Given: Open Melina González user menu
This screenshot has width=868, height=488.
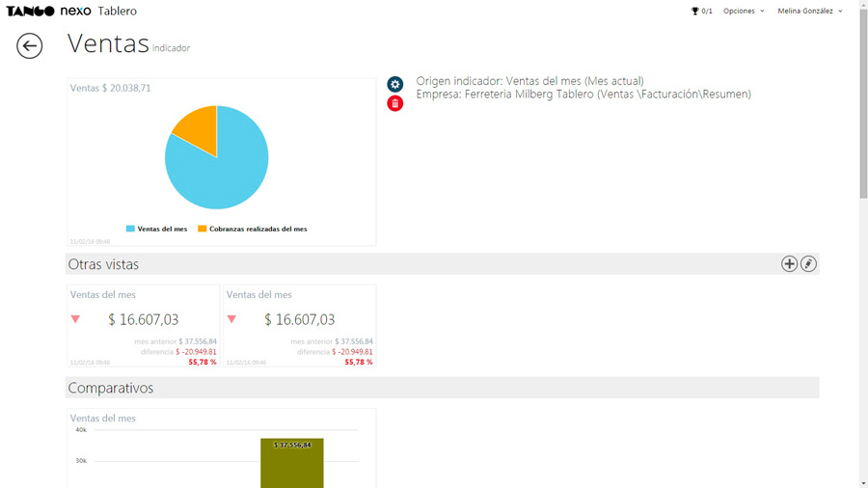Looking at the screenshot, I should click(x=810, y=11).
